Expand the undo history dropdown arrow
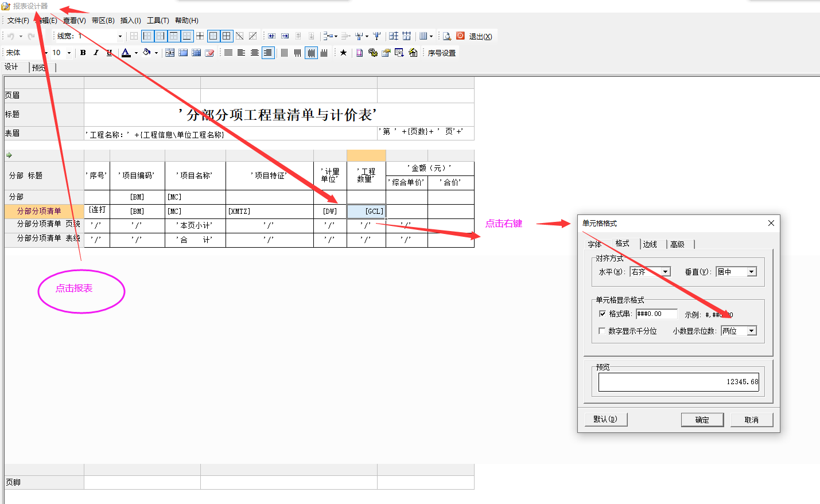 point(21,36)
